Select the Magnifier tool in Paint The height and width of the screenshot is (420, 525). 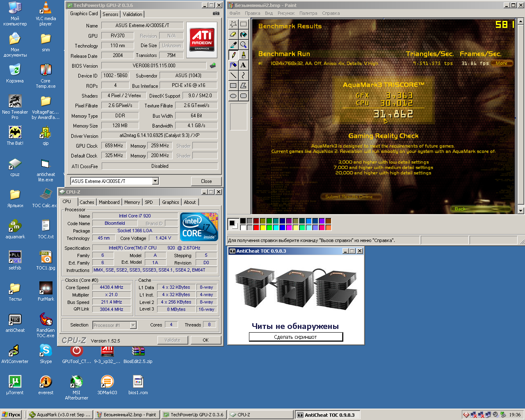(x=244, y=44)
